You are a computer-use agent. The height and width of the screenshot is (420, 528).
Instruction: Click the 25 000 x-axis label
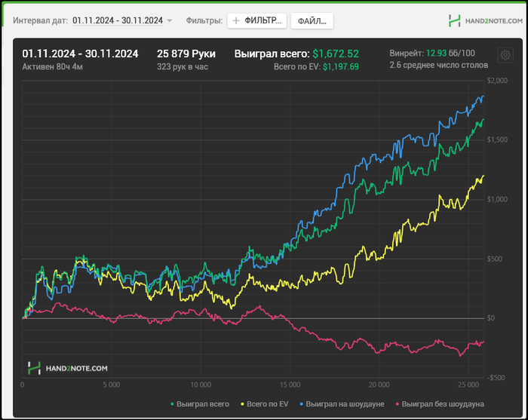tap(468, 385)
